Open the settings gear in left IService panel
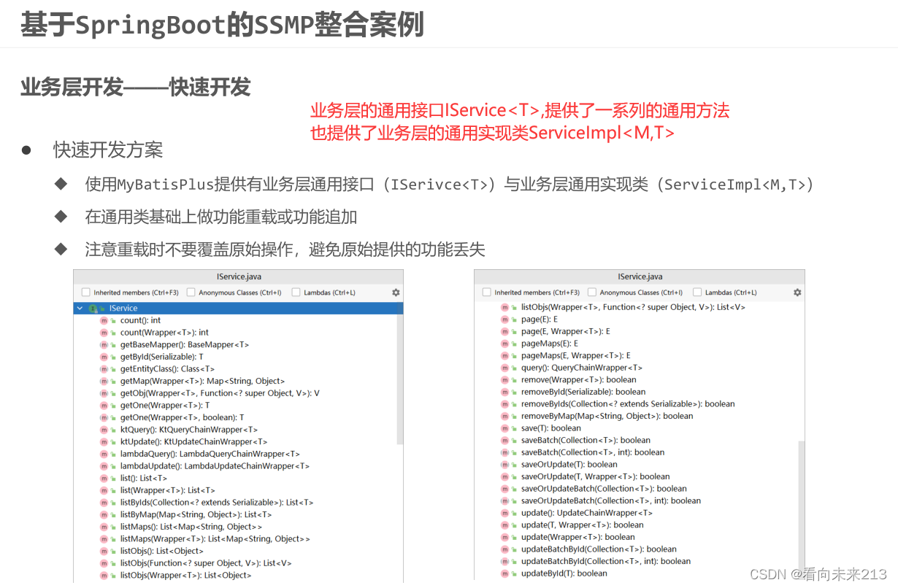This screenshot has height=588, width=898. click(396, 292)
